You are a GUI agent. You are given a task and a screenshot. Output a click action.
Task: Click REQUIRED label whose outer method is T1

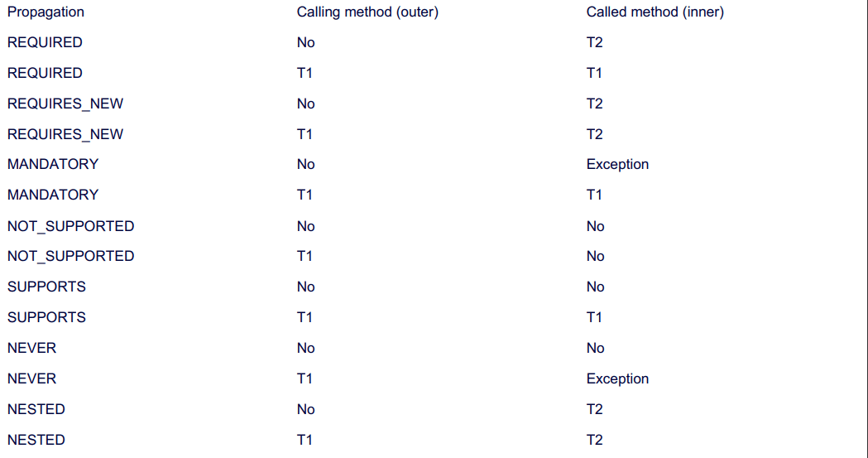[x=45, y=73]
